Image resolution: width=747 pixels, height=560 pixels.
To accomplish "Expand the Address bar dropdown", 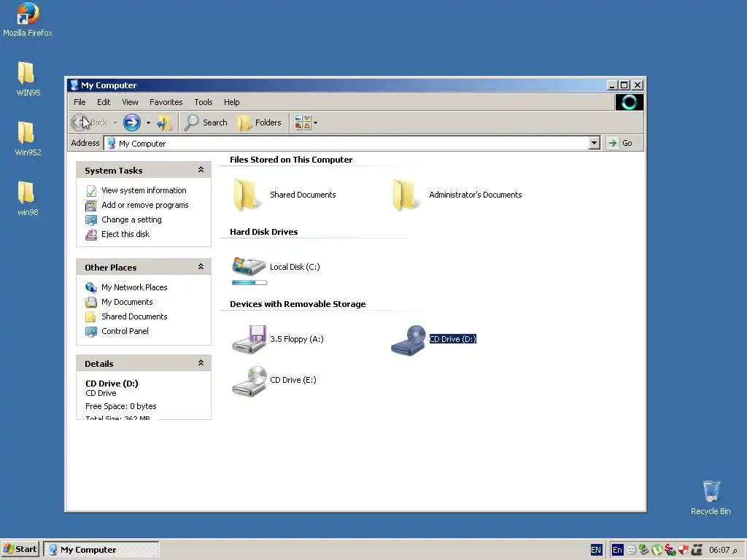I will point(594,143).
